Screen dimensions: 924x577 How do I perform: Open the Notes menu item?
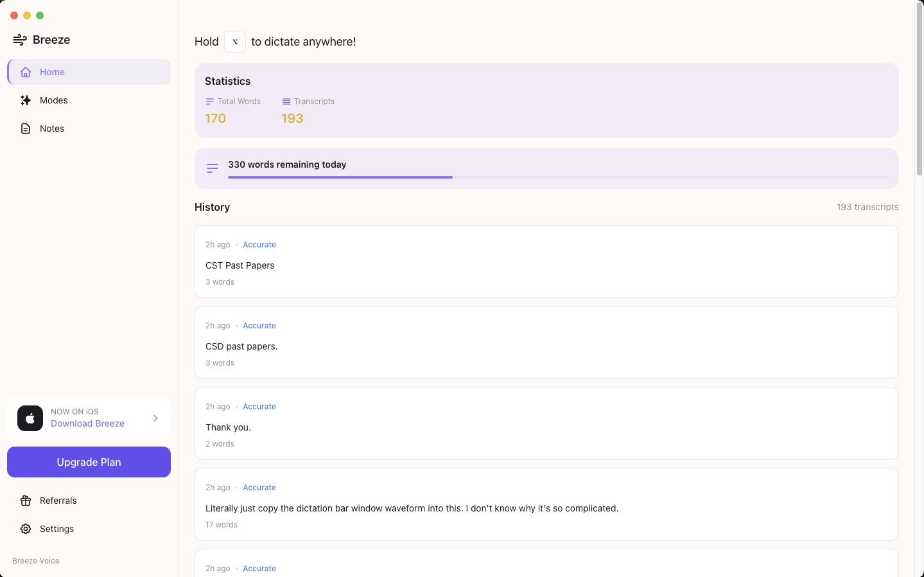52,129
